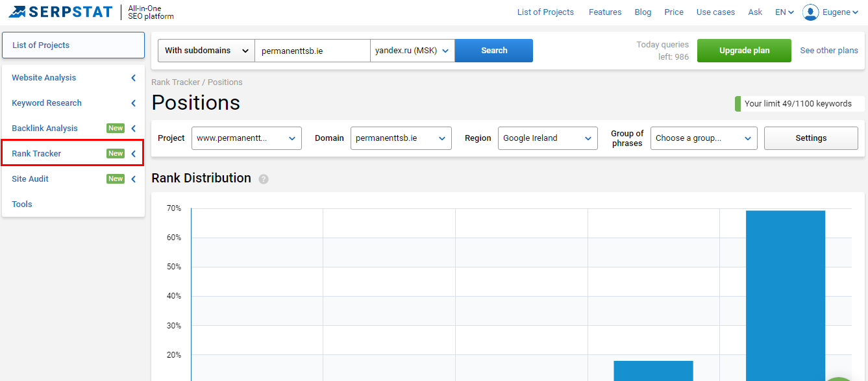868x381 pixels.
Task: Follow the See other plans link
Action: pyautogui.click(x=829, y=51)
